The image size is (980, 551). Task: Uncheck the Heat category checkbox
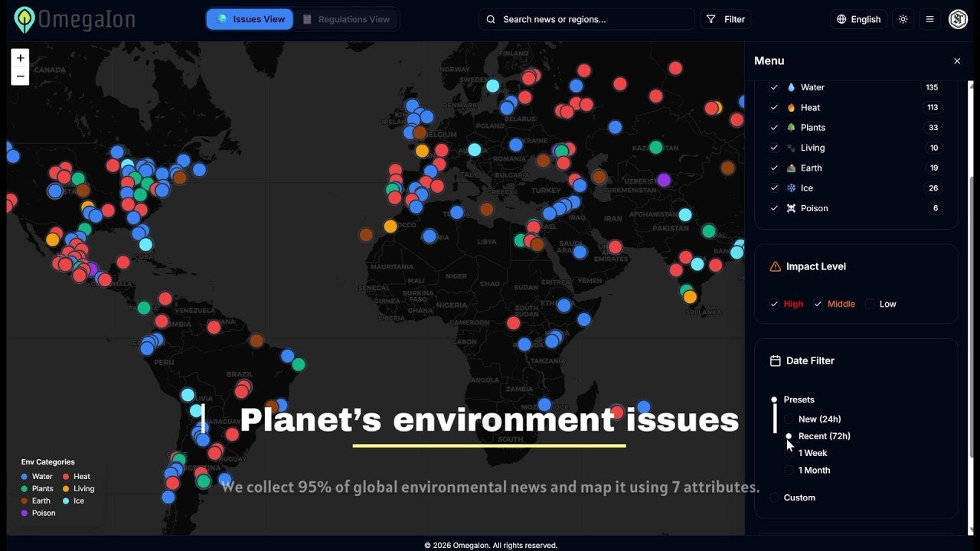pyautogui.click(x=774, y=108)
